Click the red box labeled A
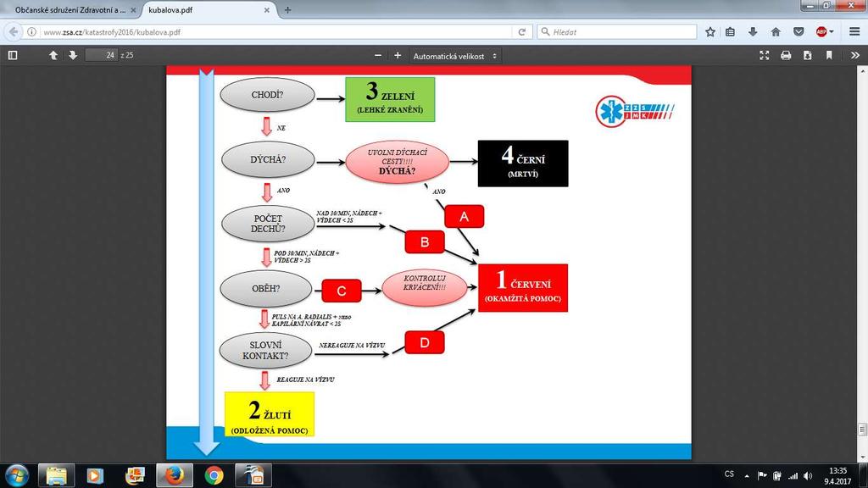 coord(464,216)
